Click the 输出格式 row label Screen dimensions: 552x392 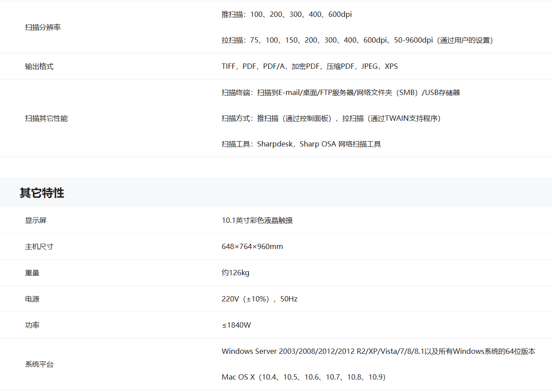pos(39,67)
